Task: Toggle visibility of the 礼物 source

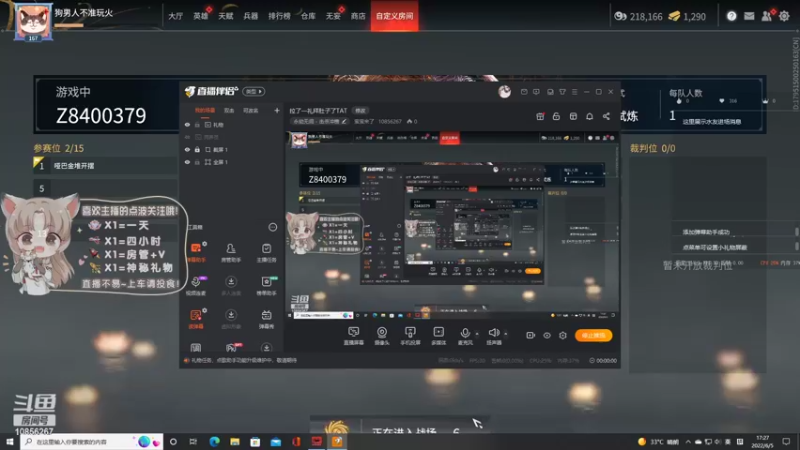Action: (187, 125)
